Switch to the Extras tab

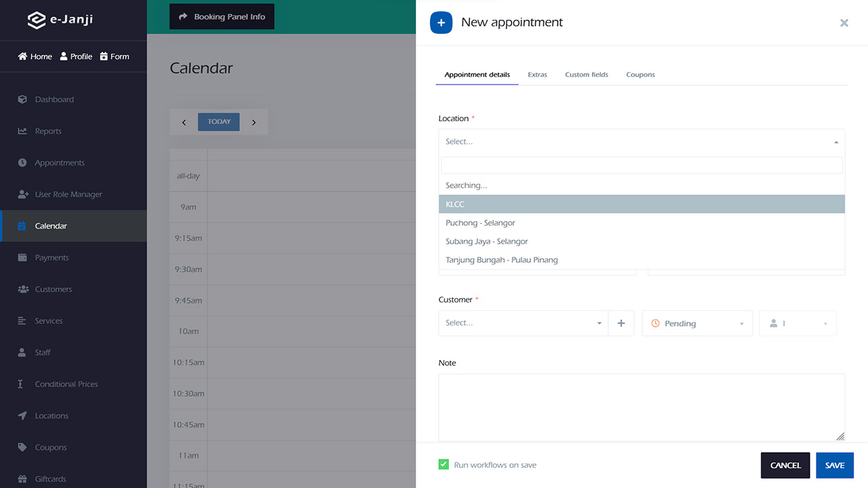(538, 75)
